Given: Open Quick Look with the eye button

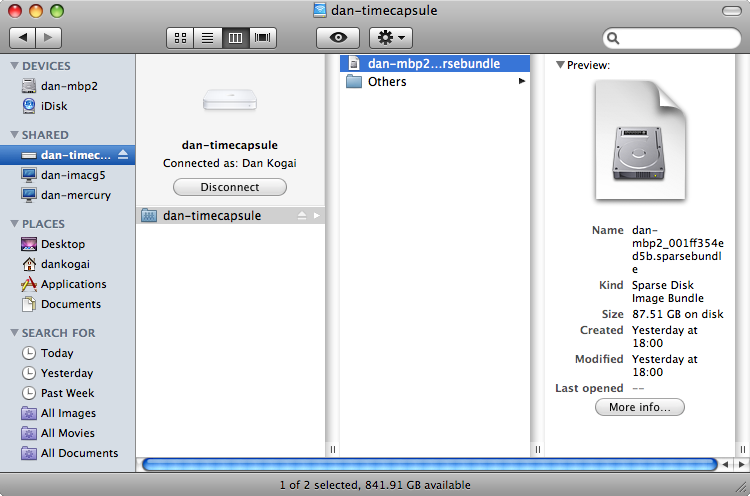Looking at the screenshot, I should pos(338,38).
